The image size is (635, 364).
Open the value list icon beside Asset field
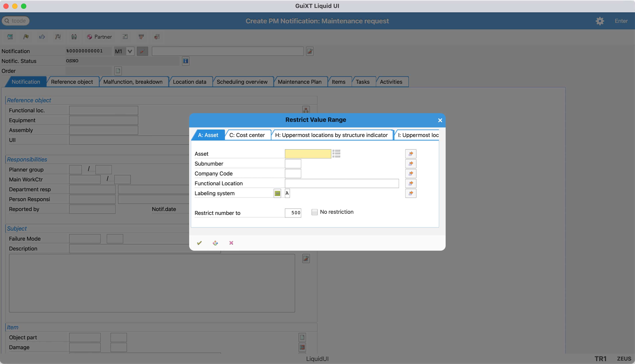(x=336, y=154)
